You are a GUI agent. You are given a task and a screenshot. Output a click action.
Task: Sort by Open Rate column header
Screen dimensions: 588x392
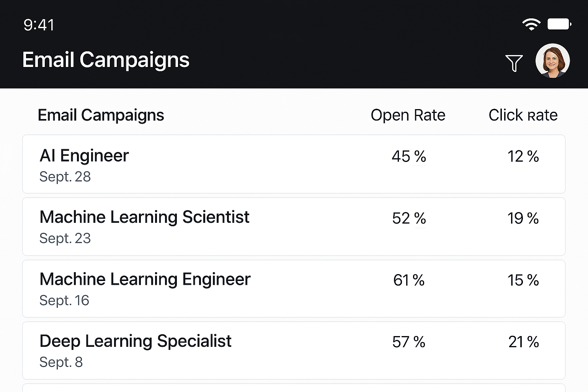[x=408, y=115]
